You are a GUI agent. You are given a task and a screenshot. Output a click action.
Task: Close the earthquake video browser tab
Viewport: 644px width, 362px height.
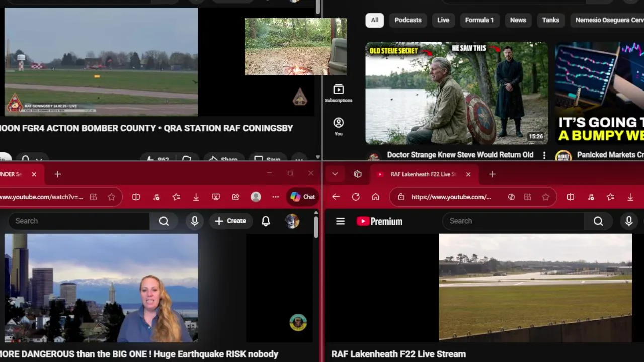click(x=34, y=174)
